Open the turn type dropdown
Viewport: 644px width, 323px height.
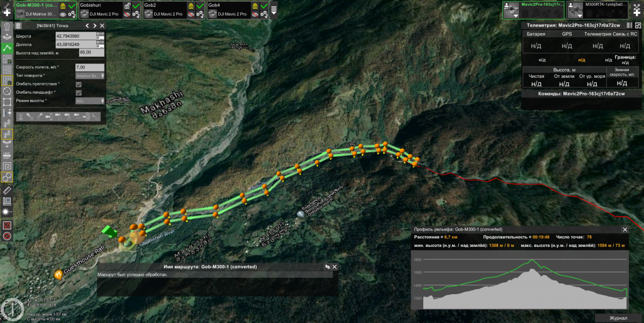pos(89,76)
